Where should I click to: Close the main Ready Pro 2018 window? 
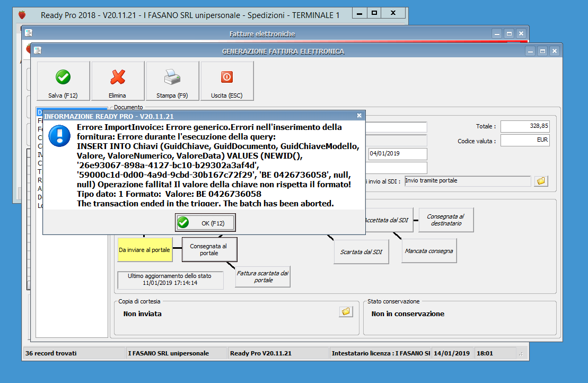pos(393,13)
